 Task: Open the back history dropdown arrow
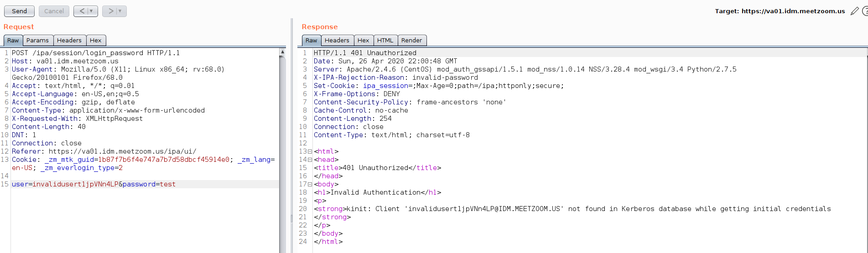click(92, 11)
